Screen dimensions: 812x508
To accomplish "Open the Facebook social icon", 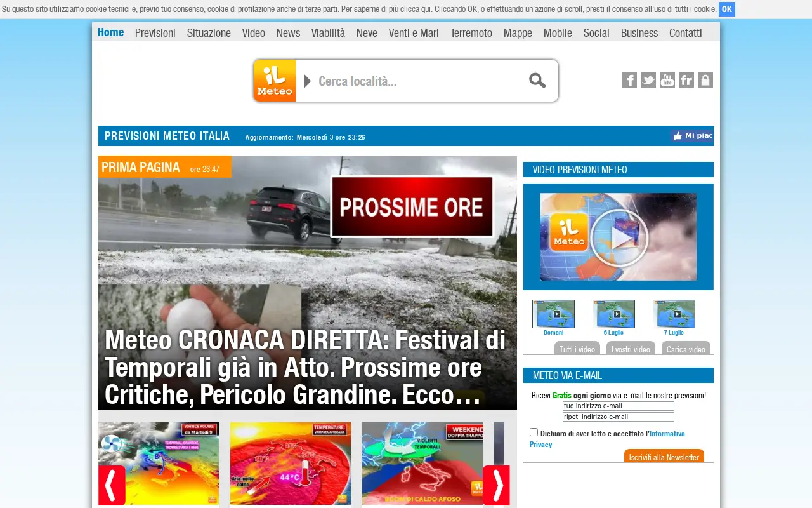I will point(629,80).
